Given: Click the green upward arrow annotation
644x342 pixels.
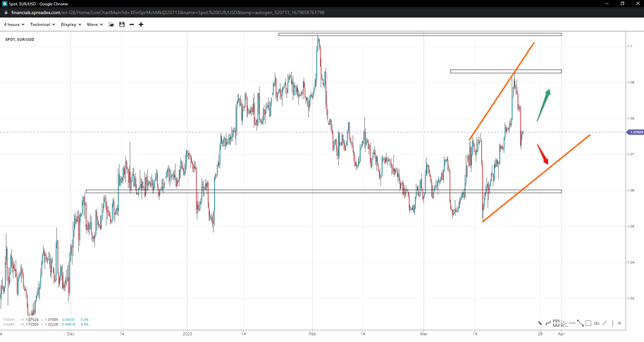Looking at the screenshot, I should [543, 105].
